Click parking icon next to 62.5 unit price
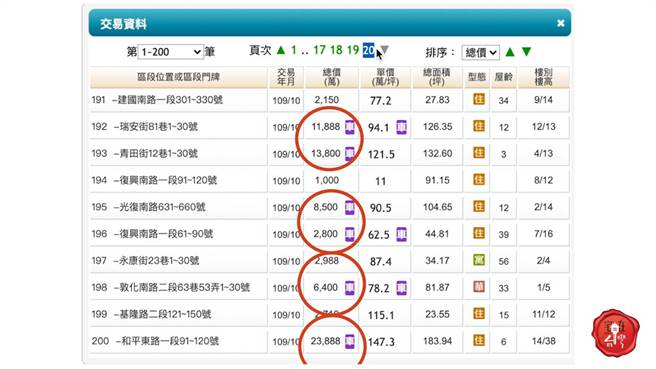The width and height of the screenshot is (656, 369). point(401,234)
